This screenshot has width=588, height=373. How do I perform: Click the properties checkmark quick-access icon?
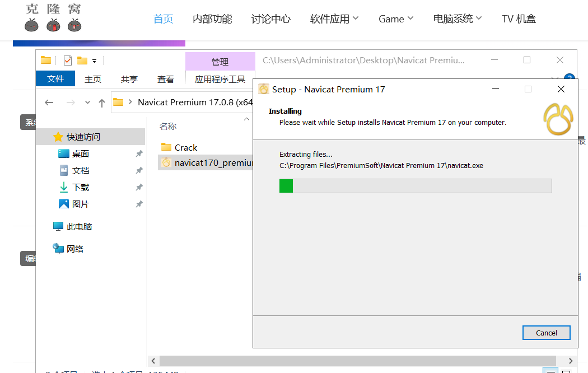pos(68,60)
